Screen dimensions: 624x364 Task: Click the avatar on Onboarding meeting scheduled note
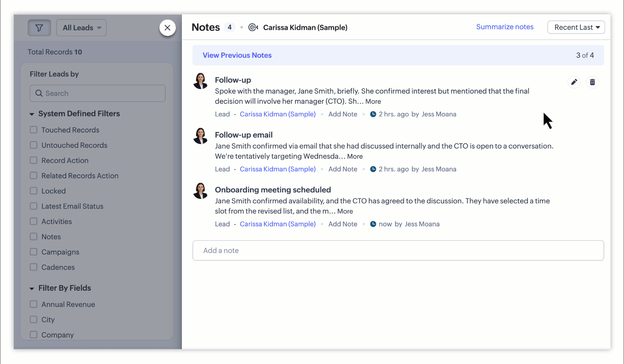point(200,191)
